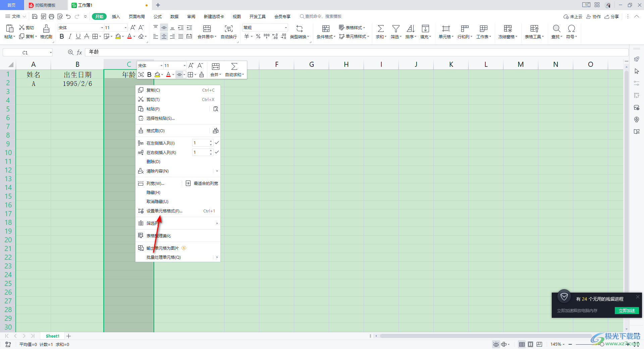This screenshot has width=644, height=349.
Task: Choose 设置单元格格式(F) from context menu
Action: (x=178, y=211)
